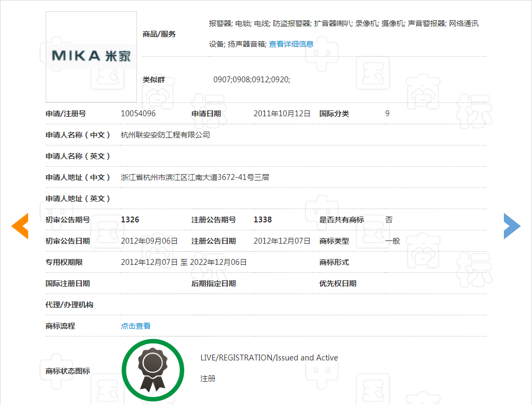Open the 查看详细信息 link
This screenshot has width=532, height=405.
pos(291,44)
